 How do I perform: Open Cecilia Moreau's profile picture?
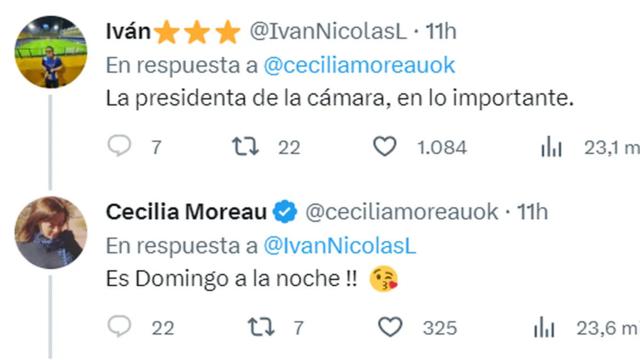pos(51,233)
